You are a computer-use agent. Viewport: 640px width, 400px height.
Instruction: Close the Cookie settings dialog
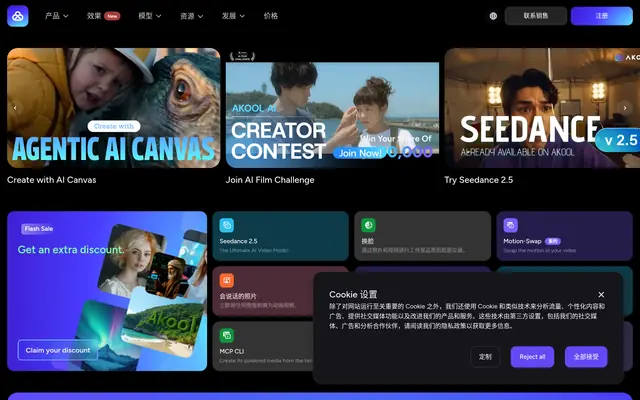coord(601,295)
